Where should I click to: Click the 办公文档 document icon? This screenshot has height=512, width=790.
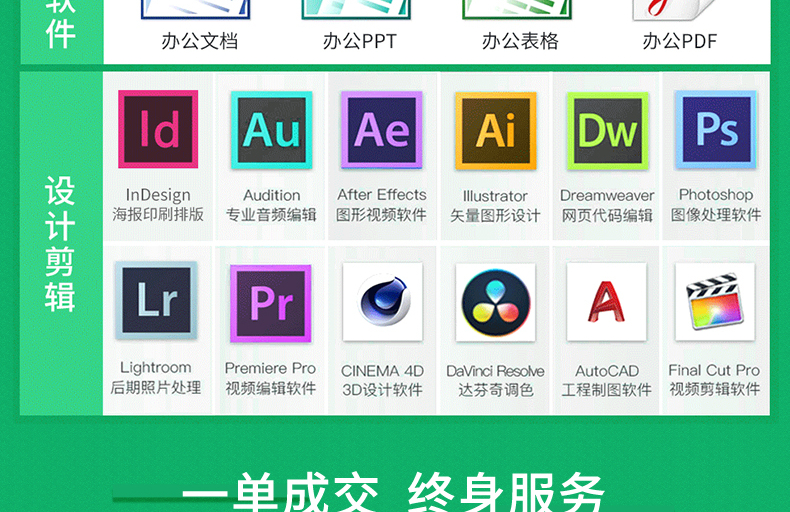(195, 9)
